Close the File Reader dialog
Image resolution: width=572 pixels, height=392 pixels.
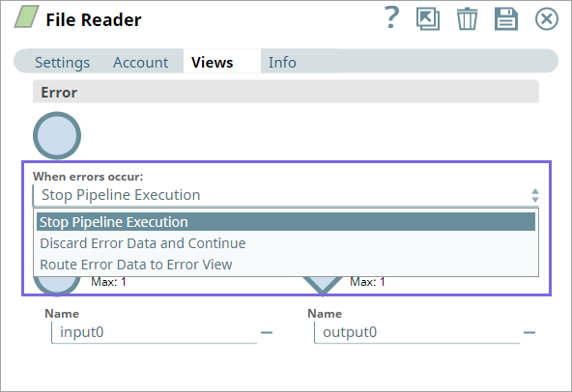(x=547, y=19)
